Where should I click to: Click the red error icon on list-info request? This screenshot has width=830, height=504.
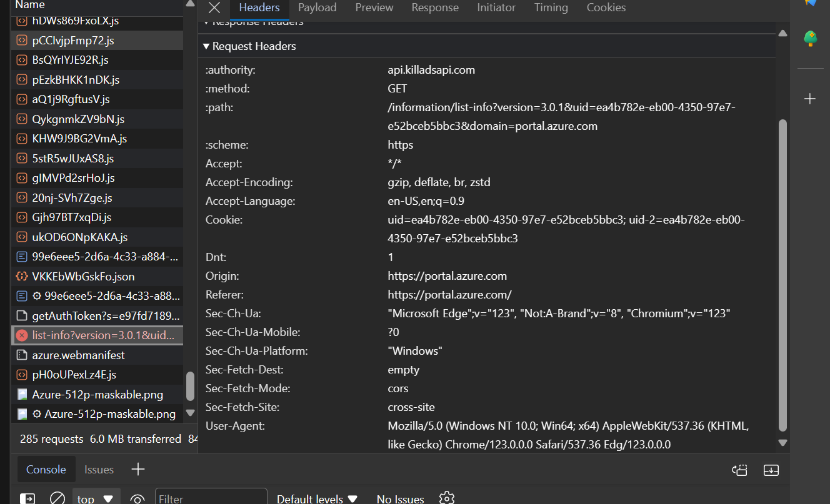coord(22,335)
